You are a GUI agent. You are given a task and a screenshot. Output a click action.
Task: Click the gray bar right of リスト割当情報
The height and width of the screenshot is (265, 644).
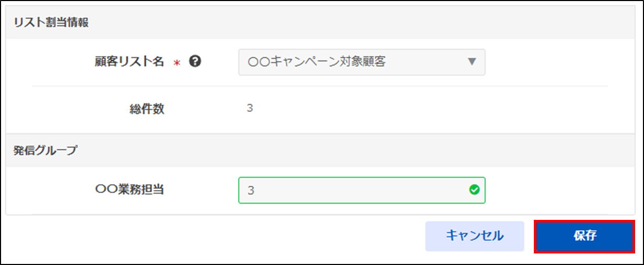[367, 23]
